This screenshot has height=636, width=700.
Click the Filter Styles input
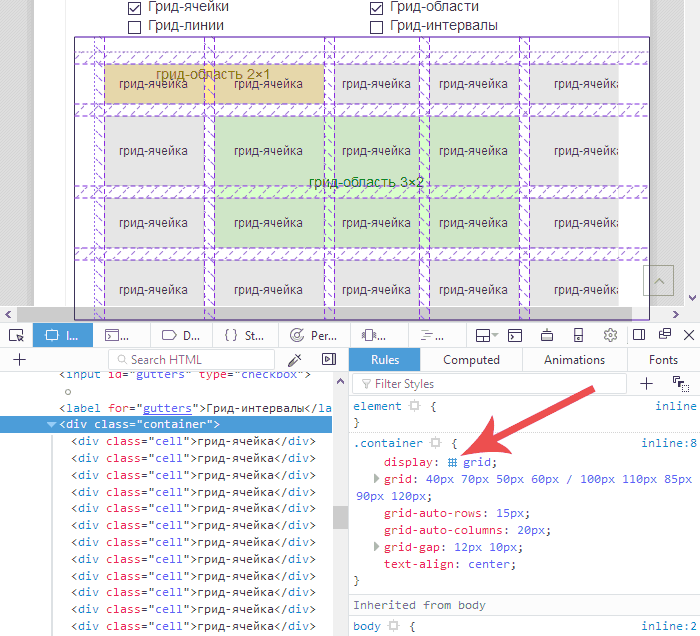(489, 384)
